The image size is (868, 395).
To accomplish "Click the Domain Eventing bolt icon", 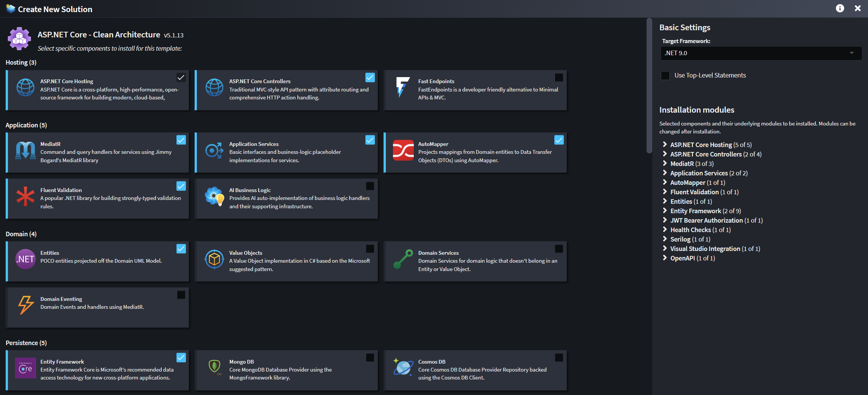I will 26,305.
